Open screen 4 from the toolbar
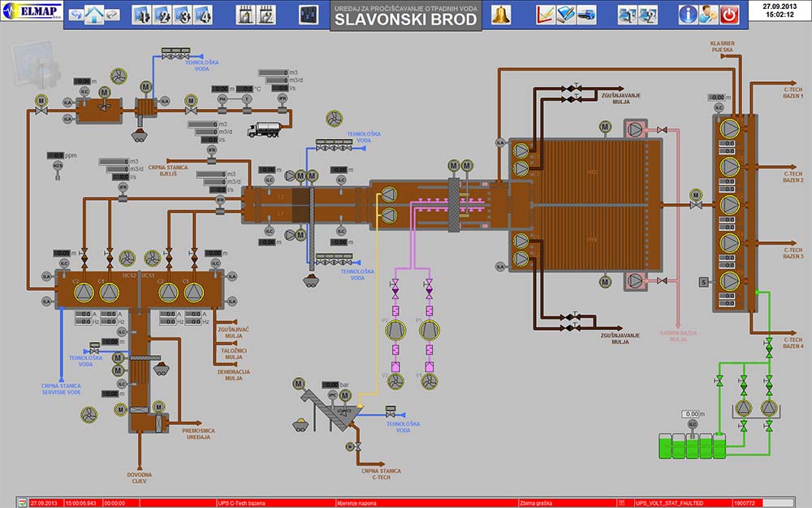The width and height of the screenshot is (812, 508). pos(202,14)
